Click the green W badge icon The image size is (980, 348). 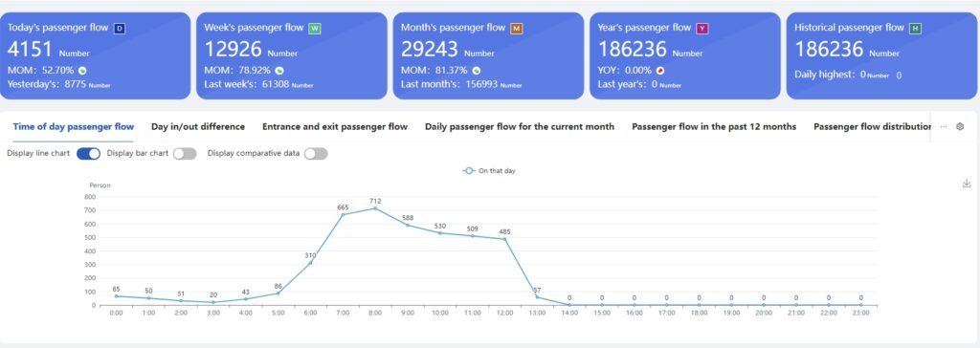(x=314, y=28)
